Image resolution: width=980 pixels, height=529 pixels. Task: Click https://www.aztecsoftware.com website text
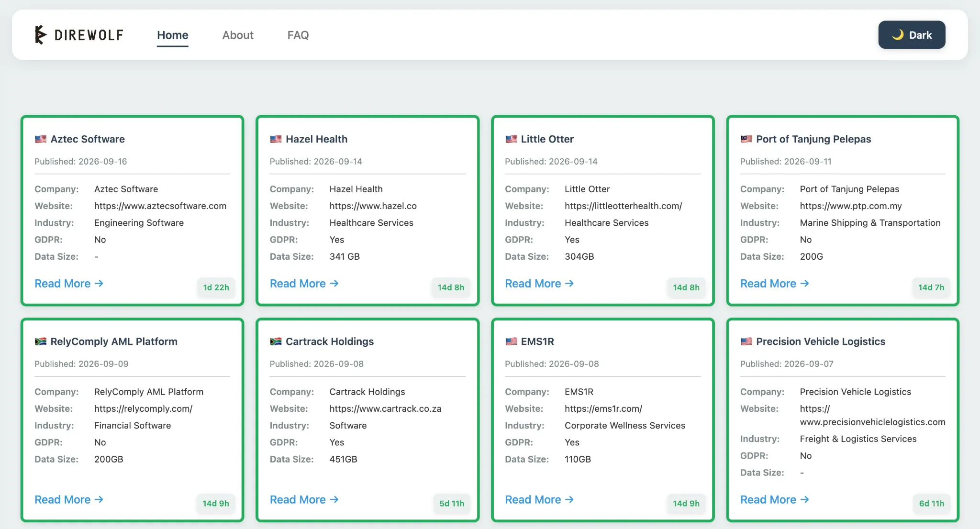160,206
